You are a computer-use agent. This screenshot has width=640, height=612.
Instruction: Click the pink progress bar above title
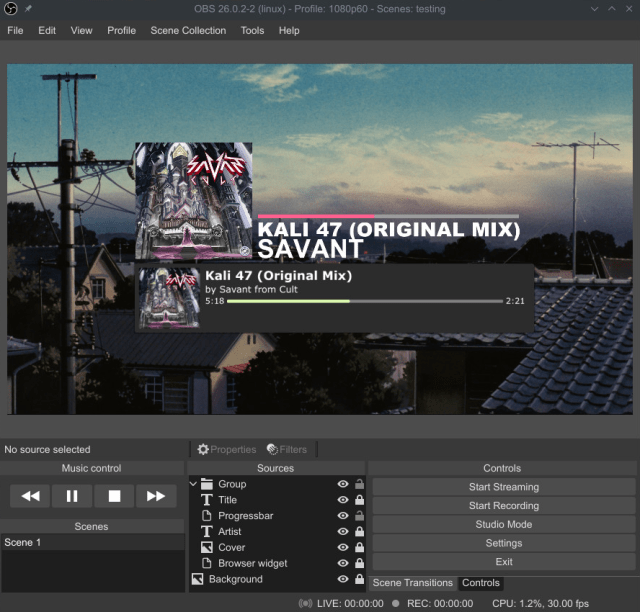click(388, 216)
